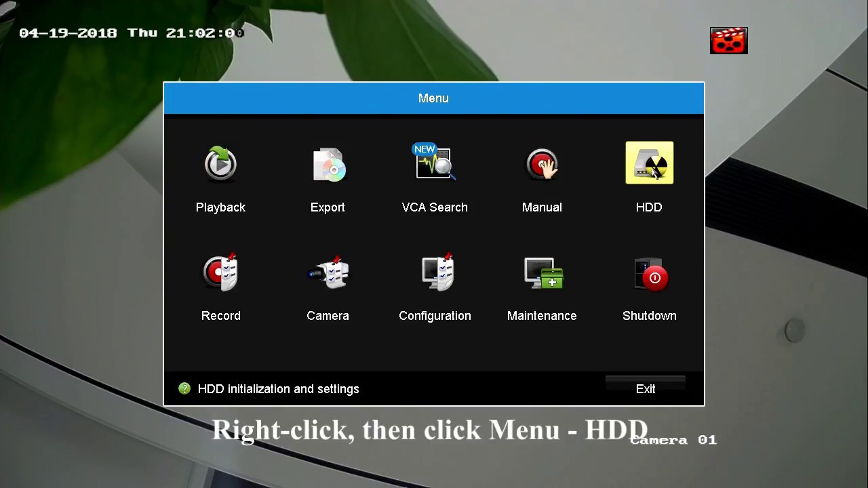Select the Camera management icon
The height and width of the screenshot is (488, 868).
coord(328,272)
